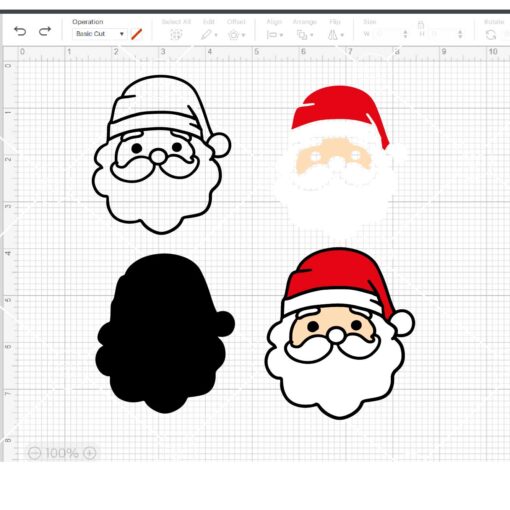
Task: Zoom out with the minus button
Action: pyautogui.click(x=34, y=453)
